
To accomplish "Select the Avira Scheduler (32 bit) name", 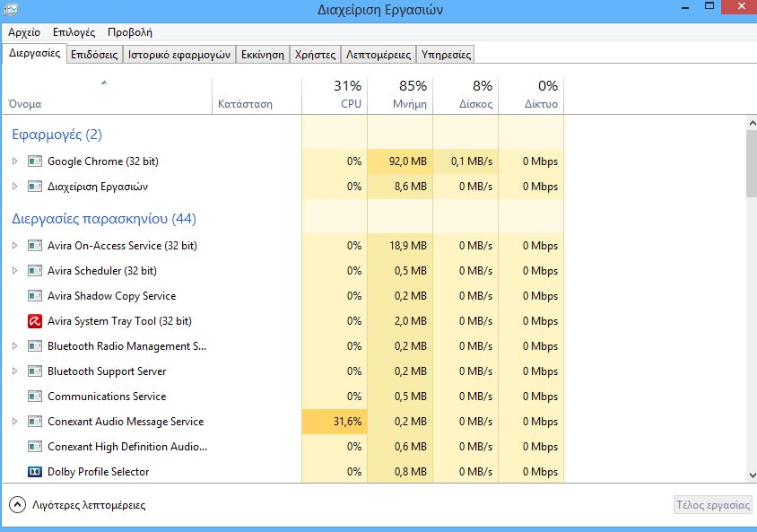I will pos(102,271).
